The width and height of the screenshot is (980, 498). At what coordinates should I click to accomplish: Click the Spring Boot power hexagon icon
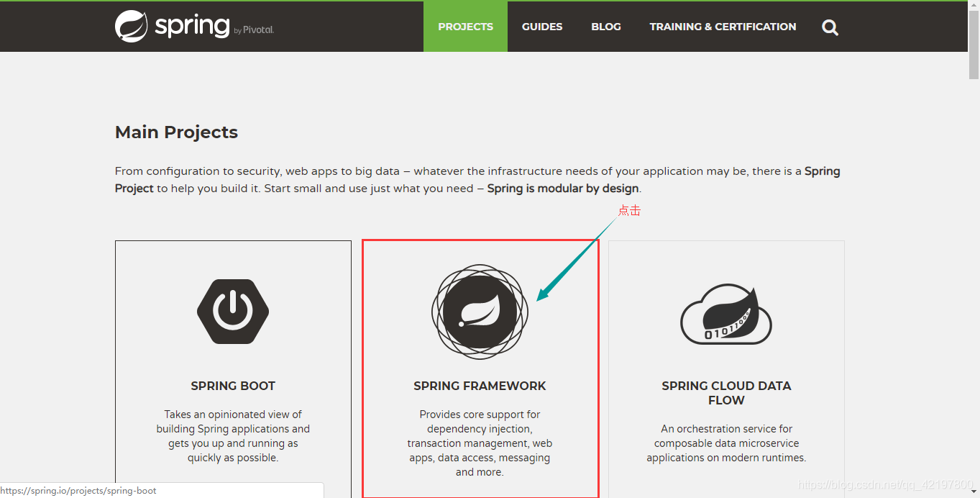(233, 312)
